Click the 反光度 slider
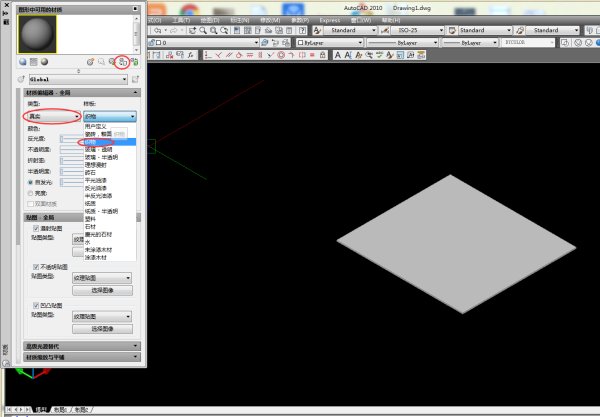 click(72, 139)
